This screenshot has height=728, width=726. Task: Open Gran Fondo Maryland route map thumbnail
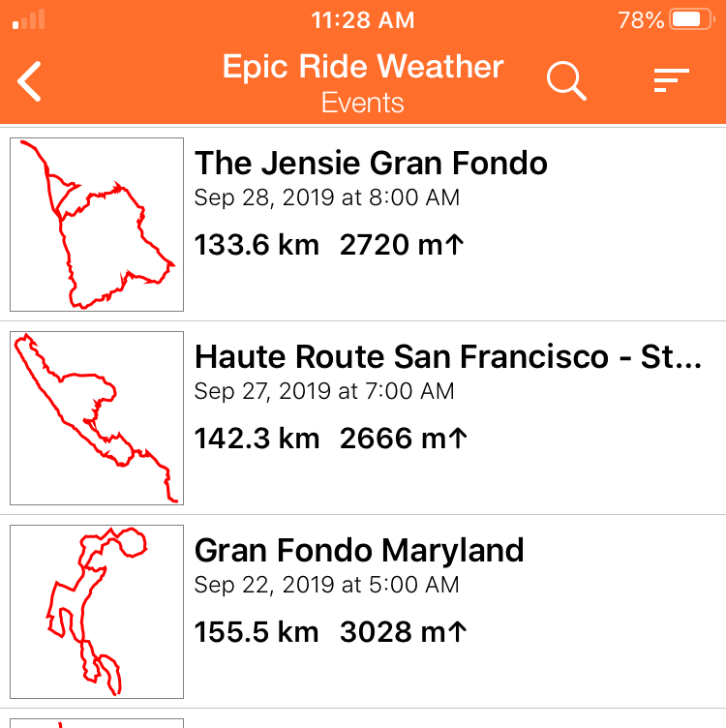[x=97, y=612]
